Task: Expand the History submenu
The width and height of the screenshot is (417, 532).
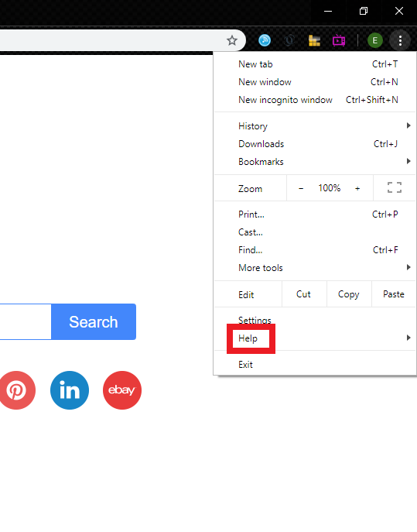Action: [315, 126]
